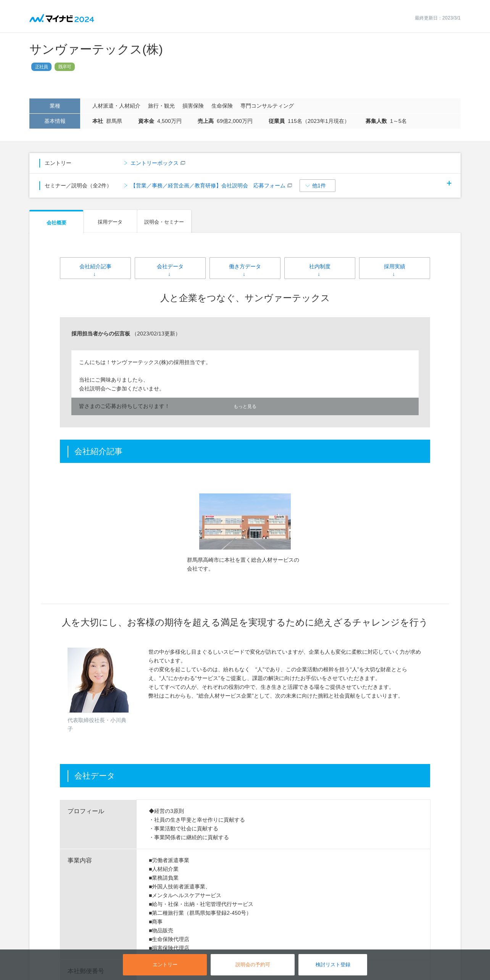490x980 pixels.
Task: Click the 業種 header cell
Action: tap(55, 106)
